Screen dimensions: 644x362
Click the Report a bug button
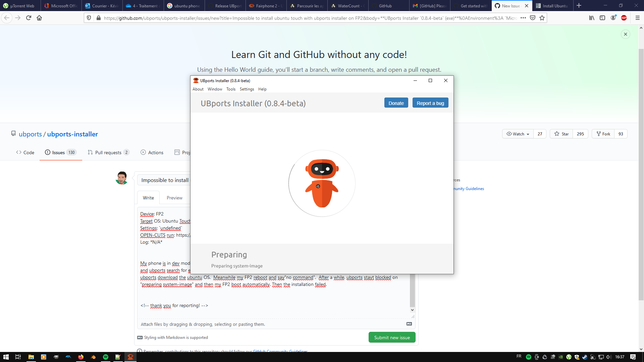[x=430, y=103]
